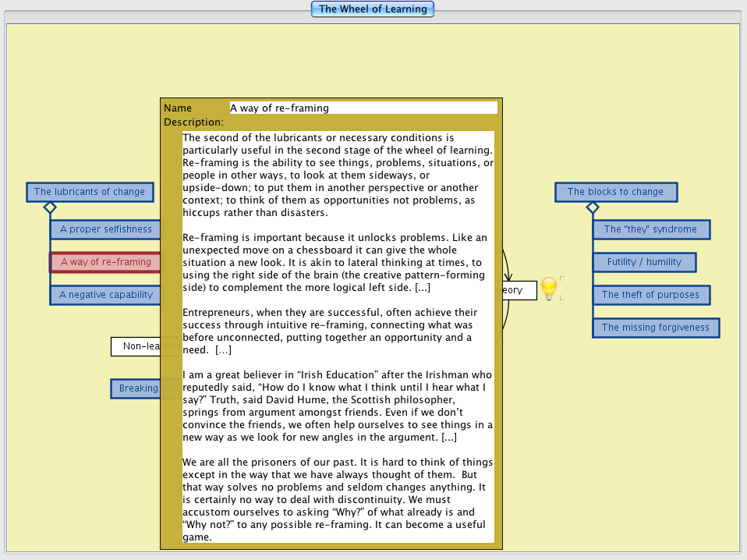The width and height of the screenshot is (747, 560).
Task: Select The theft of purposes node
Action: pyautogui.click(x=650, y=295)
